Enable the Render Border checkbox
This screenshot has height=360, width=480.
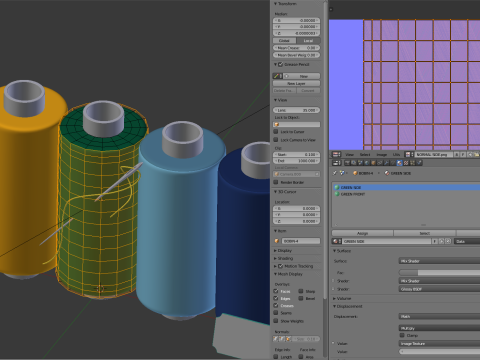tap(276, 182)
